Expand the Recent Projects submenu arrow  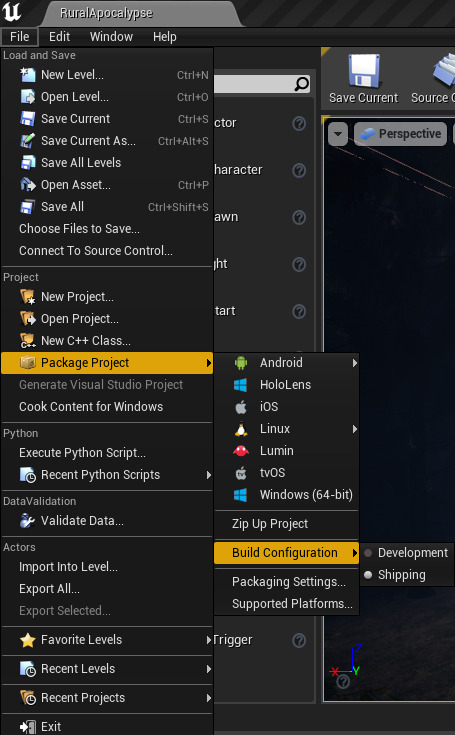209,698
